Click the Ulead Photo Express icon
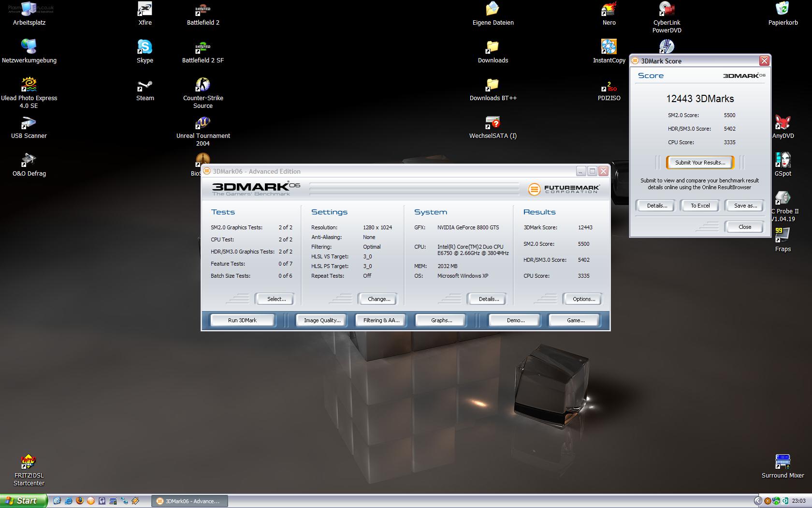The width and height of the screenshot is (812, 508). 29,93
